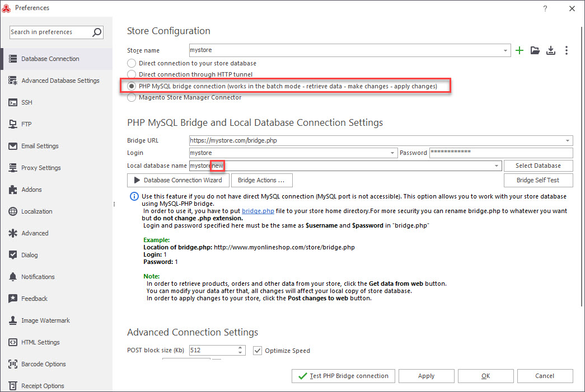
Task: Click the sidebar splitter handle dots
Action: pyautogui.click(x=114, y=204)
